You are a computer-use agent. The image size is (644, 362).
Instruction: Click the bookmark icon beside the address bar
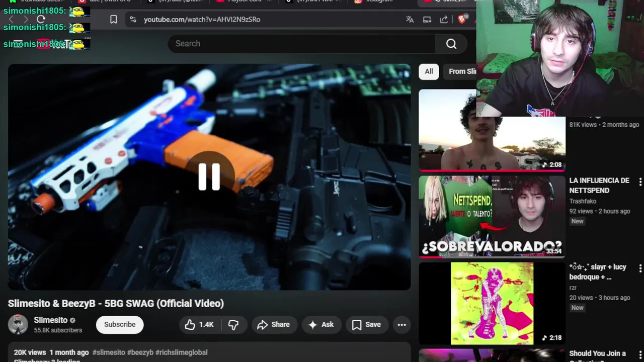(114, 19)
